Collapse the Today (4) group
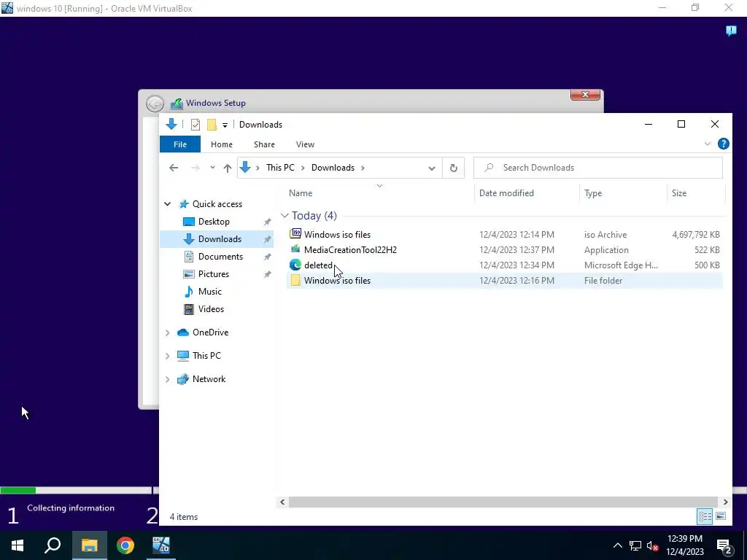Image resolution: width=747 pixels, height=560 pixels. tap(285, 216)
